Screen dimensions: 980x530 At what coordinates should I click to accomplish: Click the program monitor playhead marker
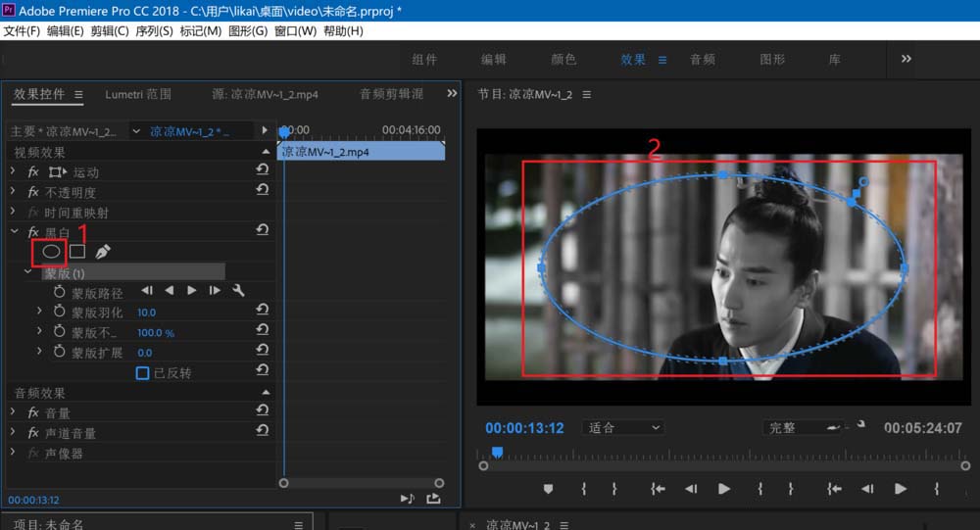pos(498,452)
